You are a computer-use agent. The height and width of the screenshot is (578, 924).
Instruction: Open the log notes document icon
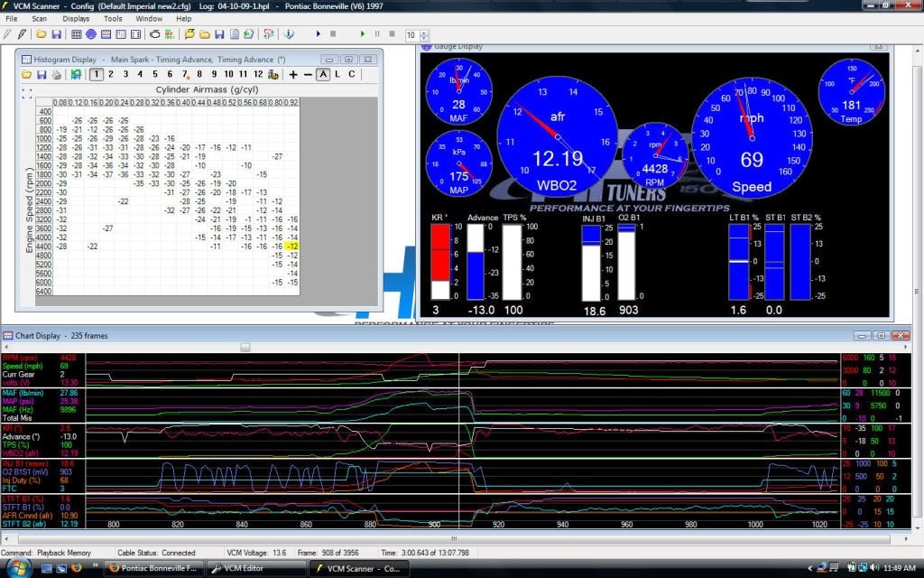point(234,35)
